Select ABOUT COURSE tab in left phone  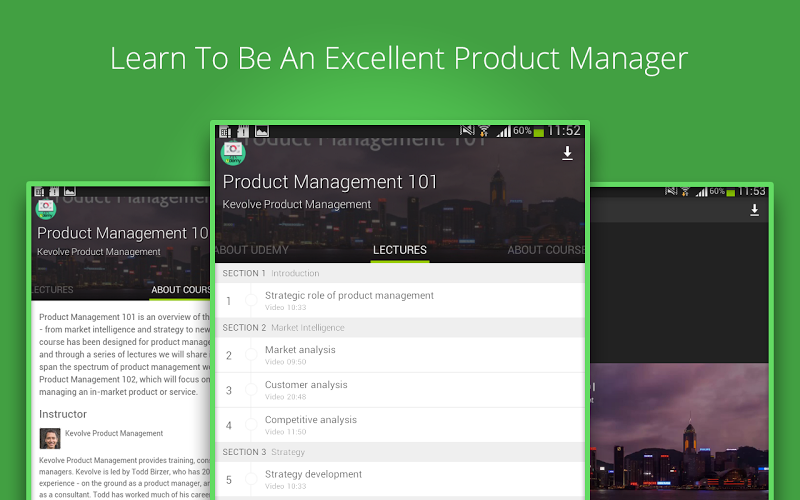click(x=181, y=290)
